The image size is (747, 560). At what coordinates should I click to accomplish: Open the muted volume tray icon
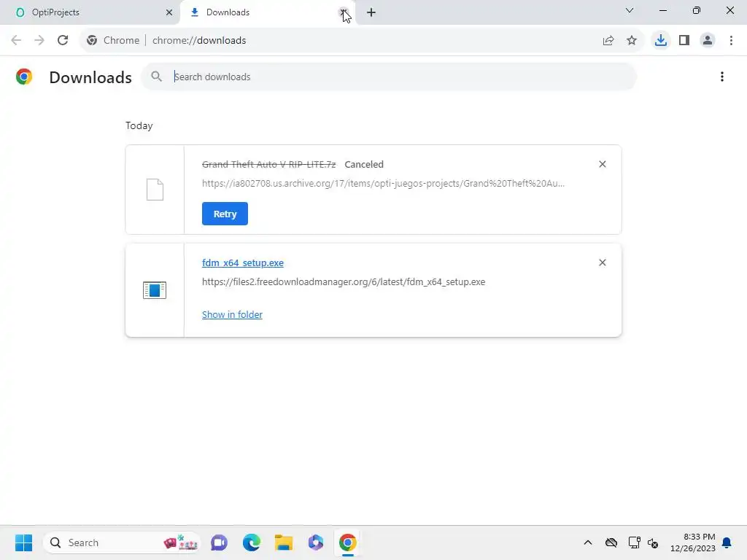(x=653, y=542)
